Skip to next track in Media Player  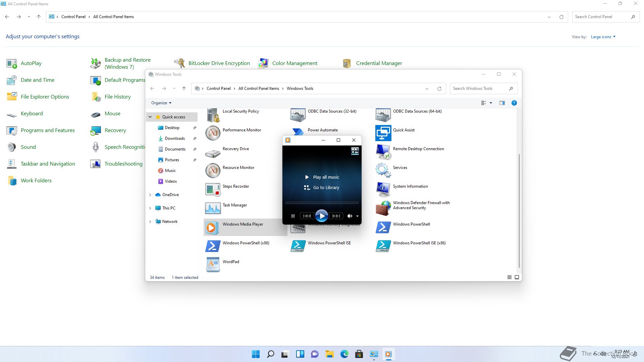pos(336,216)
